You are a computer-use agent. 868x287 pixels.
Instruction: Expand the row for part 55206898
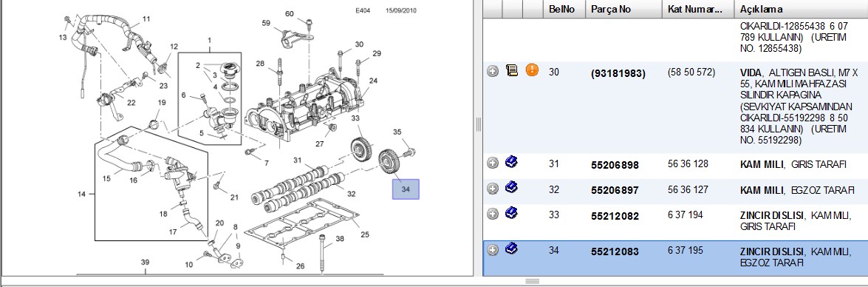click(x=492, y=163)
